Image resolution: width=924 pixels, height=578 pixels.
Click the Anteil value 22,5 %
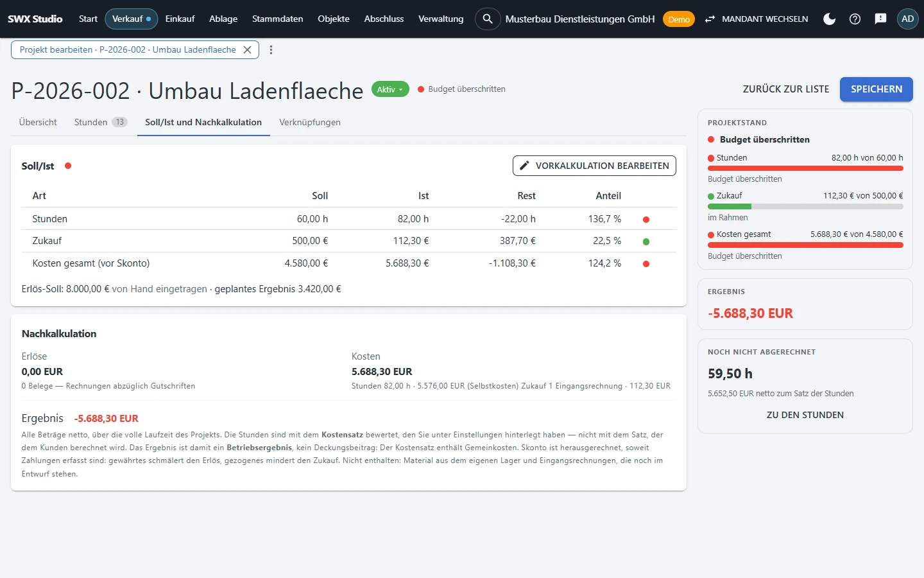pyautogui.click(x=607, y=241)
